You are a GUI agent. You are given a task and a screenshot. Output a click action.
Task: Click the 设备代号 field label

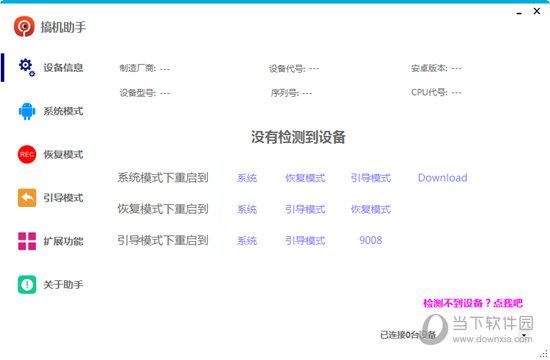(287, 69)
